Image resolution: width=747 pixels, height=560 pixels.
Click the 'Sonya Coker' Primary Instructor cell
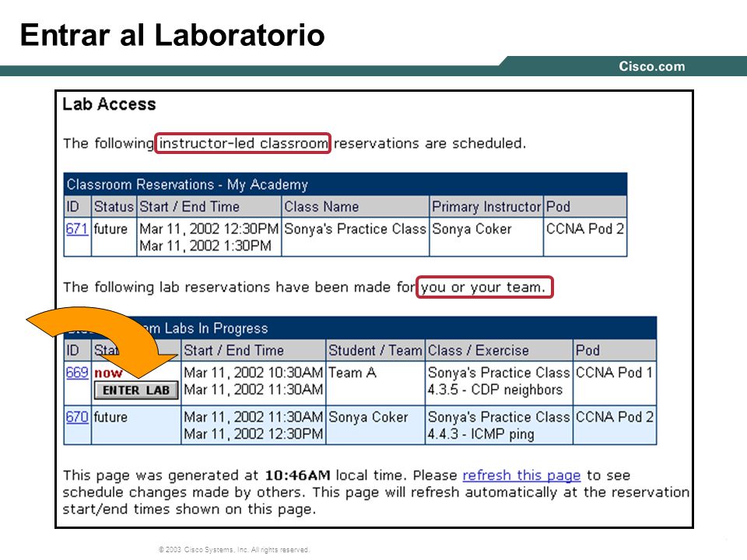point(486,237)
